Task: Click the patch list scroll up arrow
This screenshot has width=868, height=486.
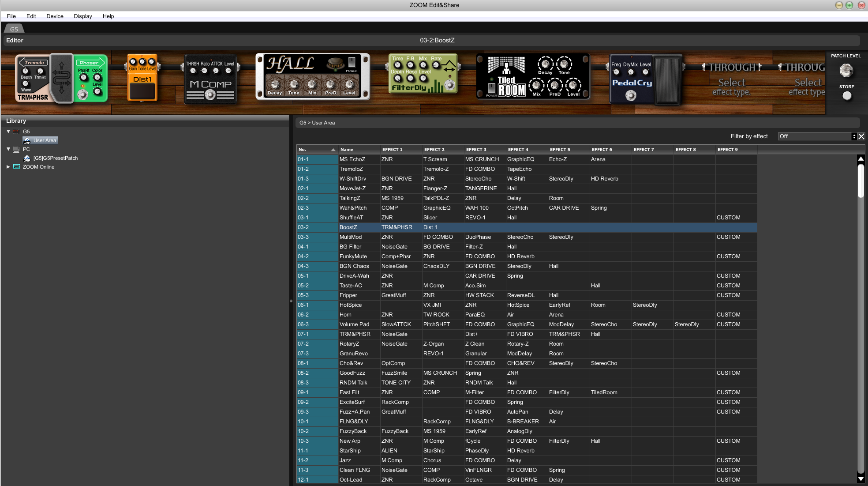Action: pos(861,159)
